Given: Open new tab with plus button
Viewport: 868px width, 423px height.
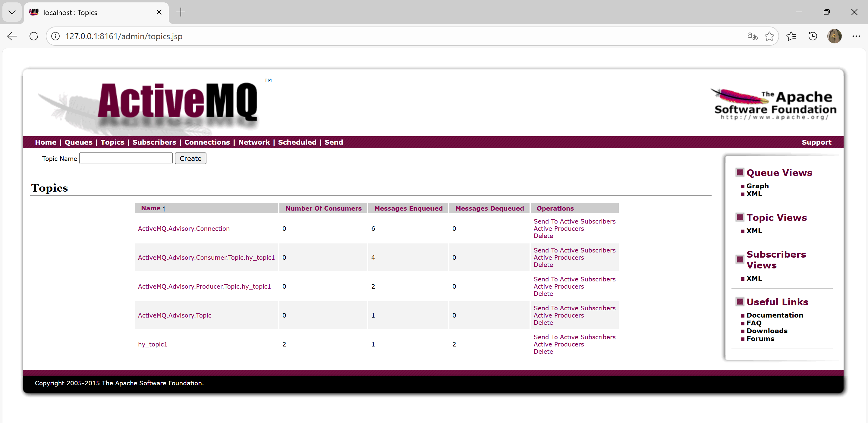Looking at the screenshot, I should tap(181, 12).
